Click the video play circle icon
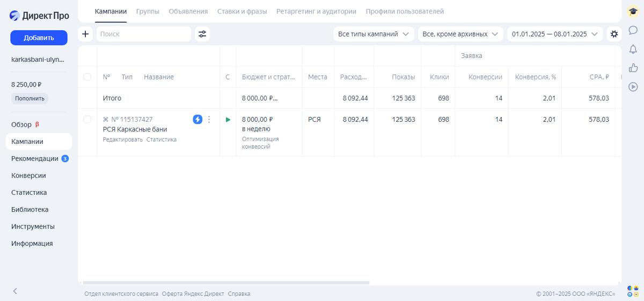This screenshot has width=644, height=301. (x=633, y=86)
